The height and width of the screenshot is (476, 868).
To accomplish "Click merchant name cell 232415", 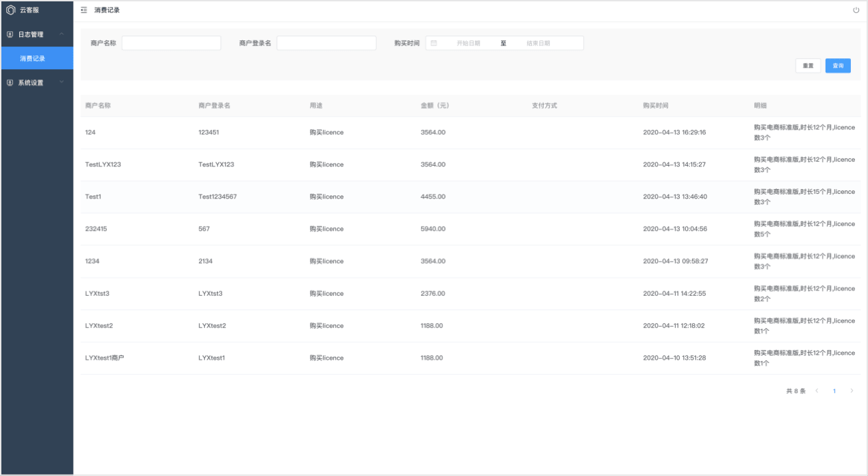I will (96, 229).
